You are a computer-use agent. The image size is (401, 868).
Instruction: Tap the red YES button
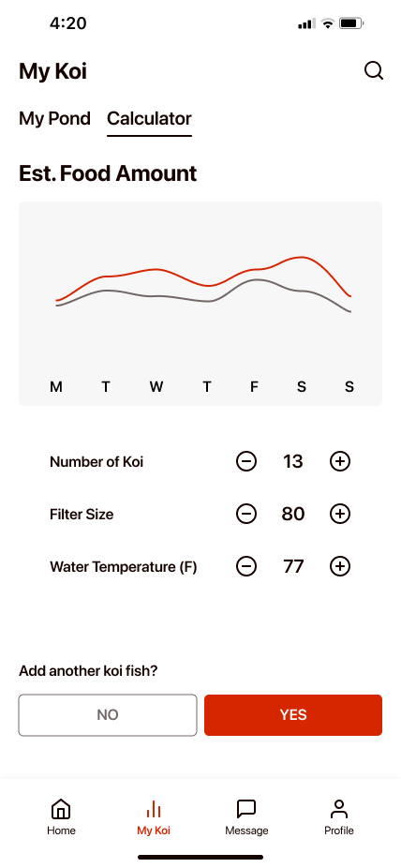tap(293, 714)
